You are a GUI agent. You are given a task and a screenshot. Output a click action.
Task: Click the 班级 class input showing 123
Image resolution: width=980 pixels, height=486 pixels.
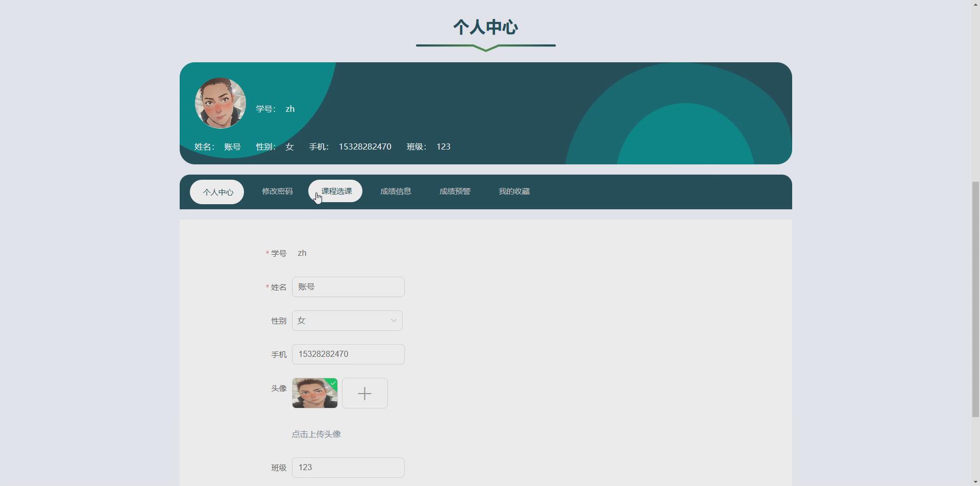348,467
